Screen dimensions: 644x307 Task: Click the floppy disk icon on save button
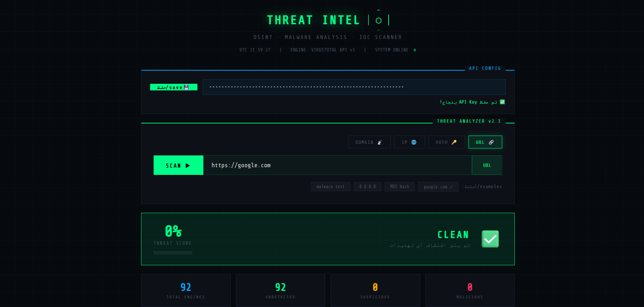[x=186, y=87]
